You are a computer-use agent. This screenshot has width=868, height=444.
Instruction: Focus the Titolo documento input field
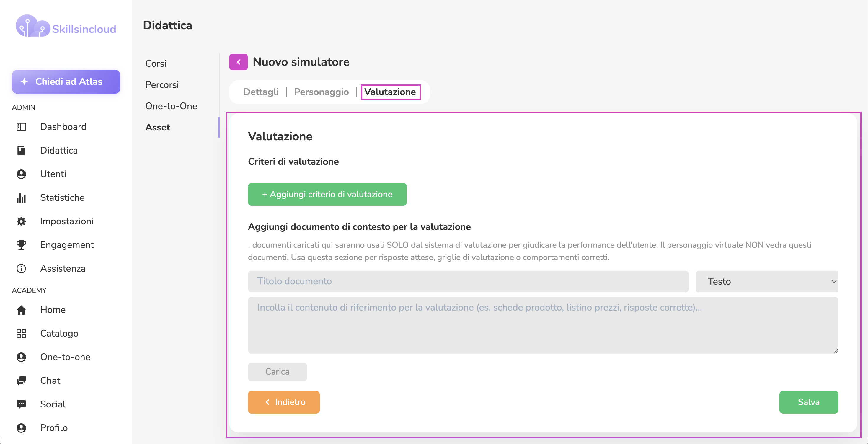point(468,281)
